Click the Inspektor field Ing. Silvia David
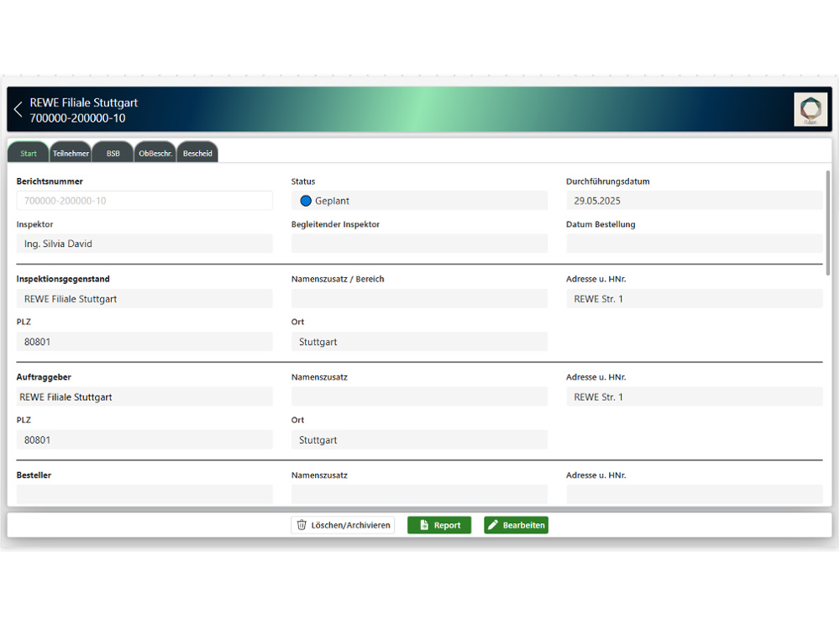 (144, 244)
